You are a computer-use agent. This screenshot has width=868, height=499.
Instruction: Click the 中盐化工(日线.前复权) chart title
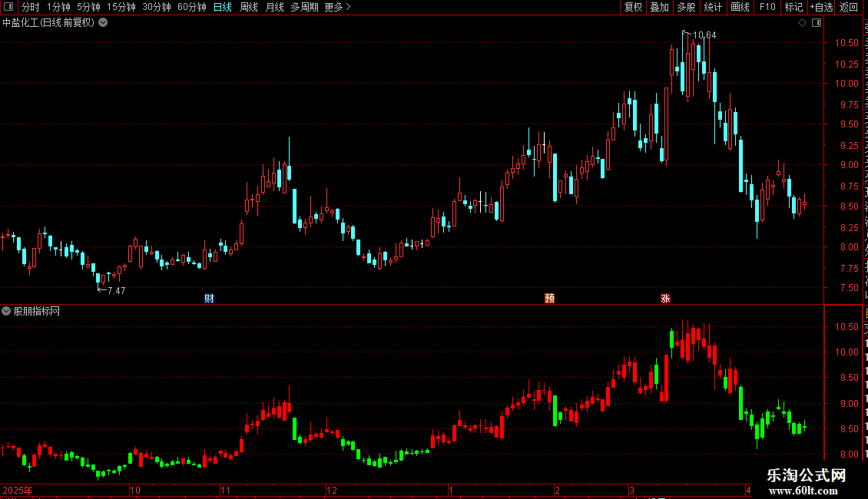tap(48, 23)
